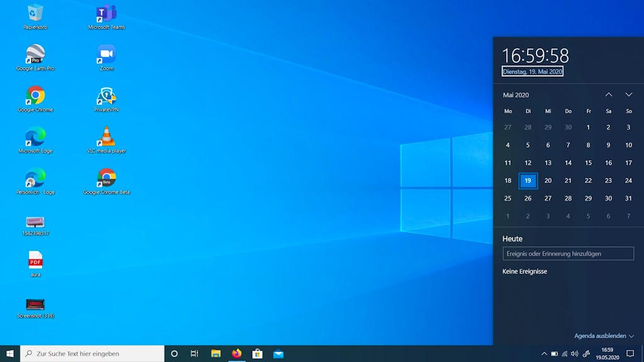644x362 pixels.
Task: Select the Microsoft Edge desktop icon
Action: [x=35, y=140]
